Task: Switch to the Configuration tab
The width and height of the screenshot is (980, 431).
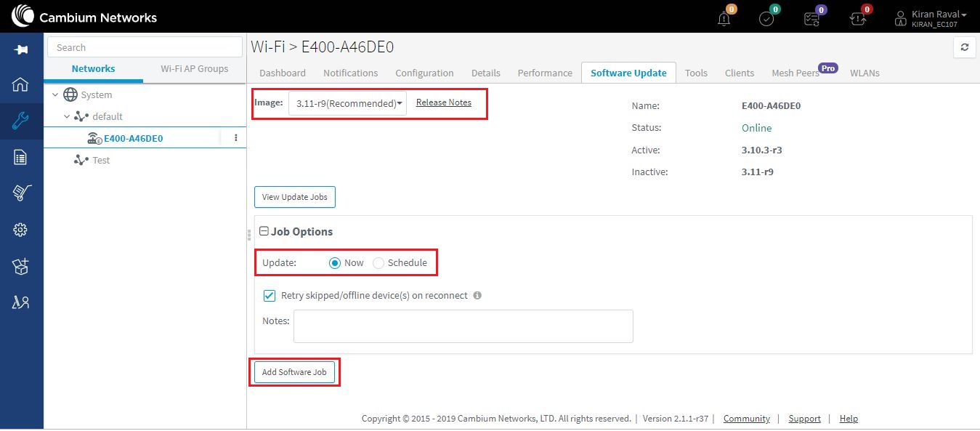Action: pyautogui.click(x=424, y=73)
